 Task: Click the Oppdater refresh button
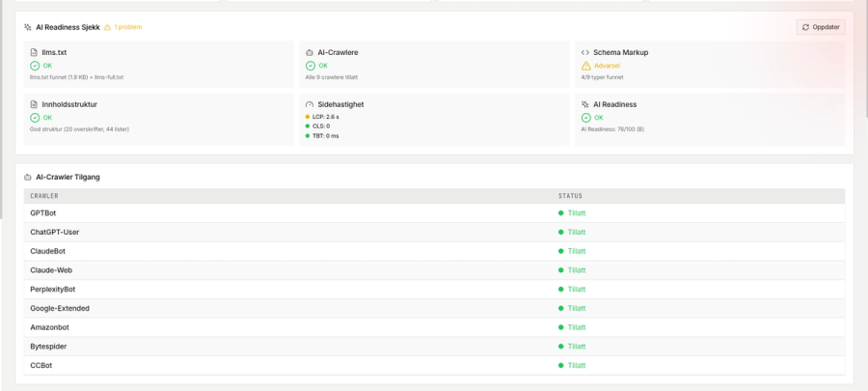click(x=821, y=27)
